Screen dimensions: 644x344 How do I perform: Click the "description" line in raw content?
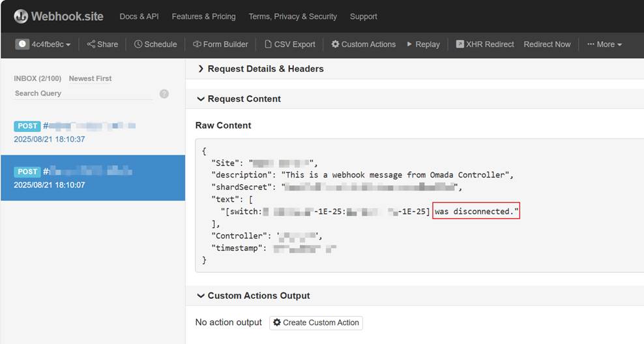click(362, 175)
